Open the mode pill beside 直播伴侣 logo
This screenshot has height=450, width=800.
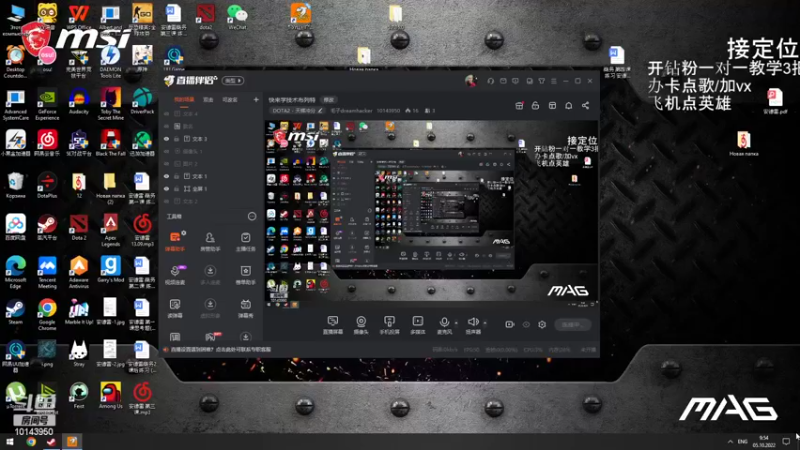pyautogui.click(x=233, y=81)
